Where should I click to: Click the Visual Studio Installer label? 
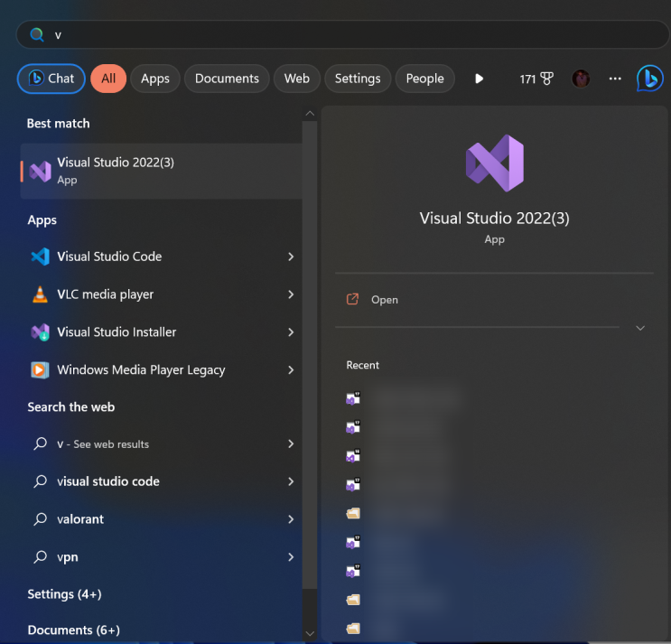pos(116,332)
